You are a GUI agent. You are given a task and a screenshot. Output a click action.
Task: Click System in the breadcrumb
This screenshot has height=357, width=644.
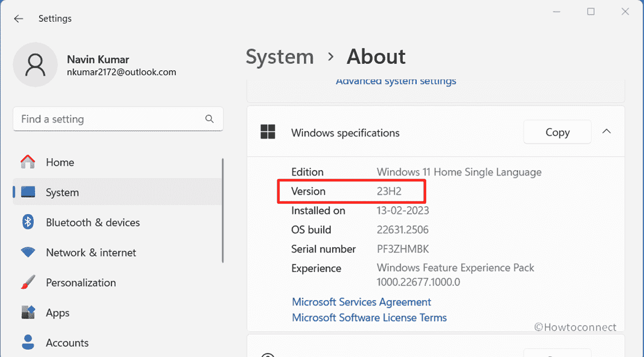click(280, 57)
